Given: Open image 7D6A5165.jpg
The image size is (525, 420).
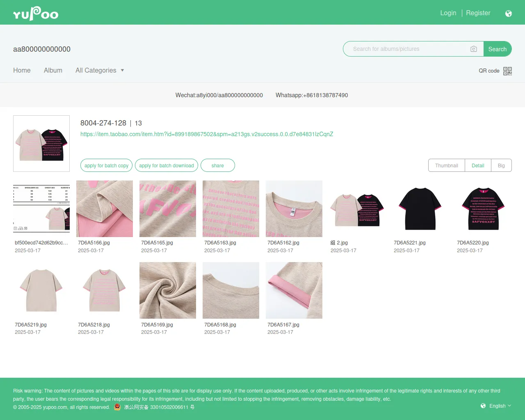Looking at the screenshot, I should (x=168, y=209).
